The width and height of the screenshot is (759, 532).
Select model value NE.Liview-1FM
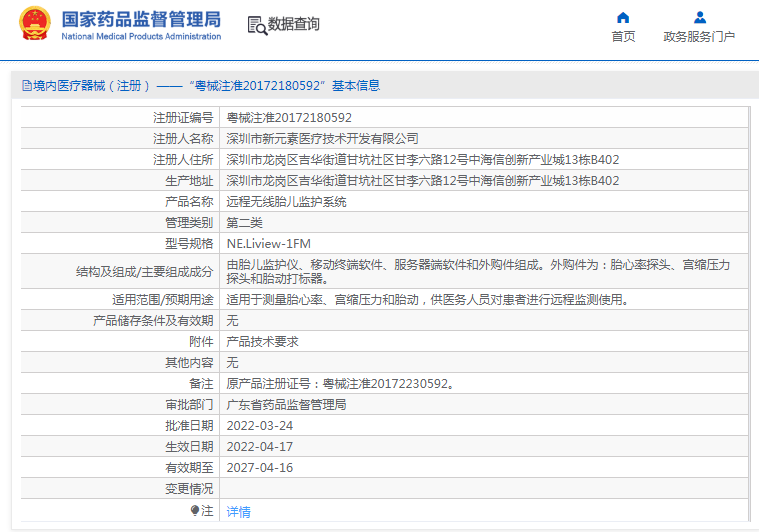click(x=269, y=243)
